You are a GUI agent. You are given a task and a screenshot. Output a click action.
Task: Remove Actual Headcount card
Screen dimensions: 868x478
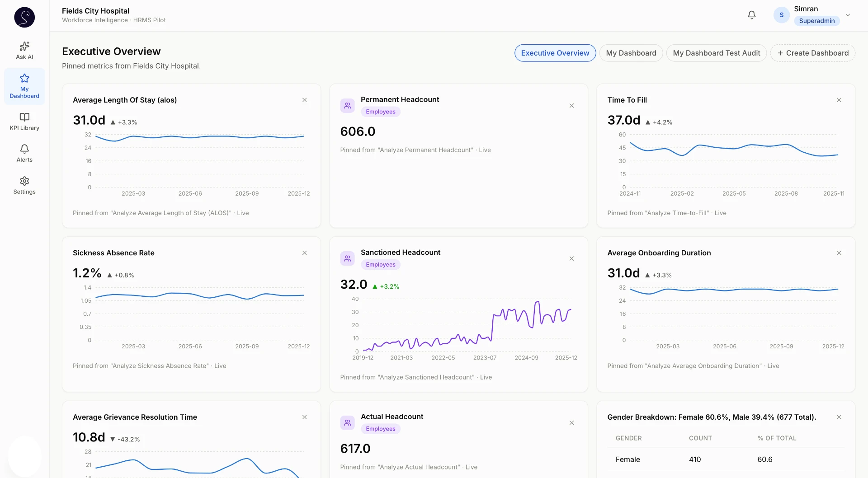(x=571, y=423)
